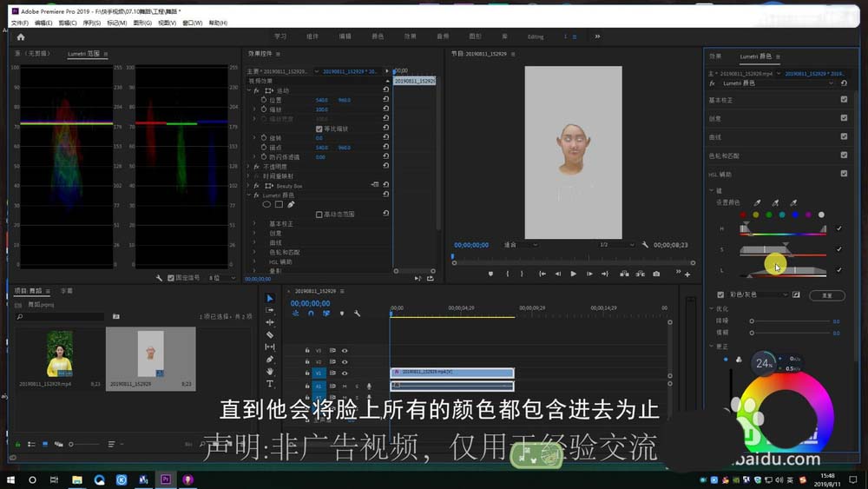This screenshot has height=489, width=868.
Task: Open timeline display settings wrench
Action: coord(357,314)
